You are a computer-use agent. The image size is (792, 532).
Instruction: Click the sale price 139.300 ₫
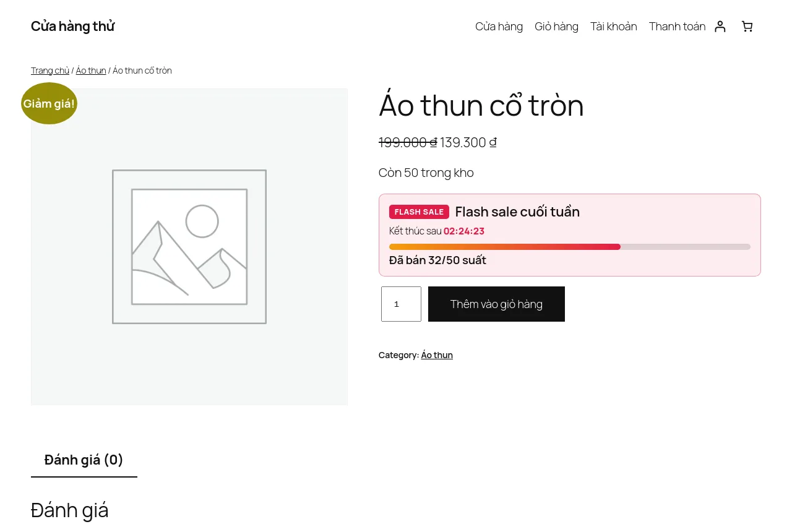coord(468,142)
